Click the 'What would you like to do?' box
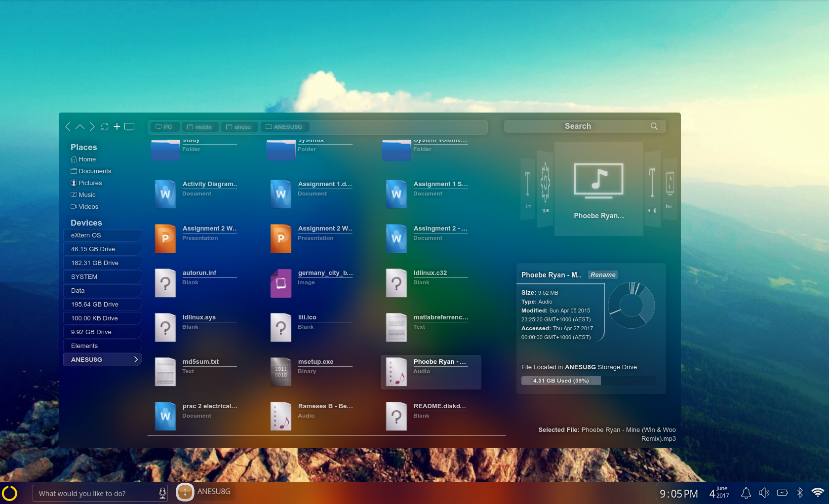Viewport: 829px width, 504px height. click(x=100, y=493)
